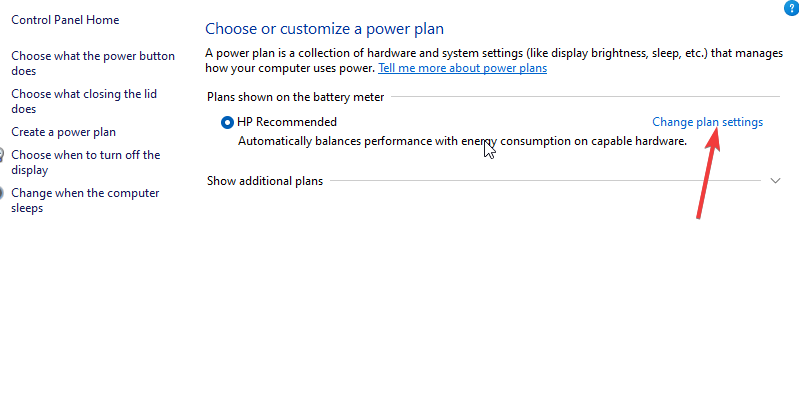This screenshot has width=799, height=420.
Task: Select the HP Recommended radio button
Action: tap(228, 122)
